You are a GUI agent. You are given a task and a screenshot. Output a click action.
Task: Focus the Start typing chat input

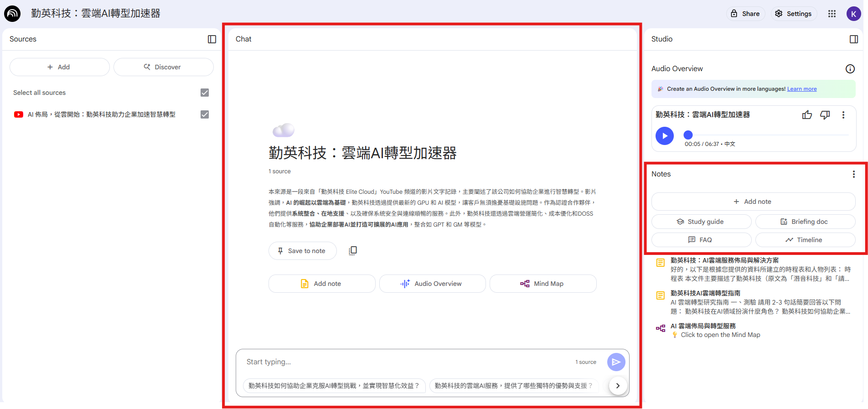tap(406, 362)
